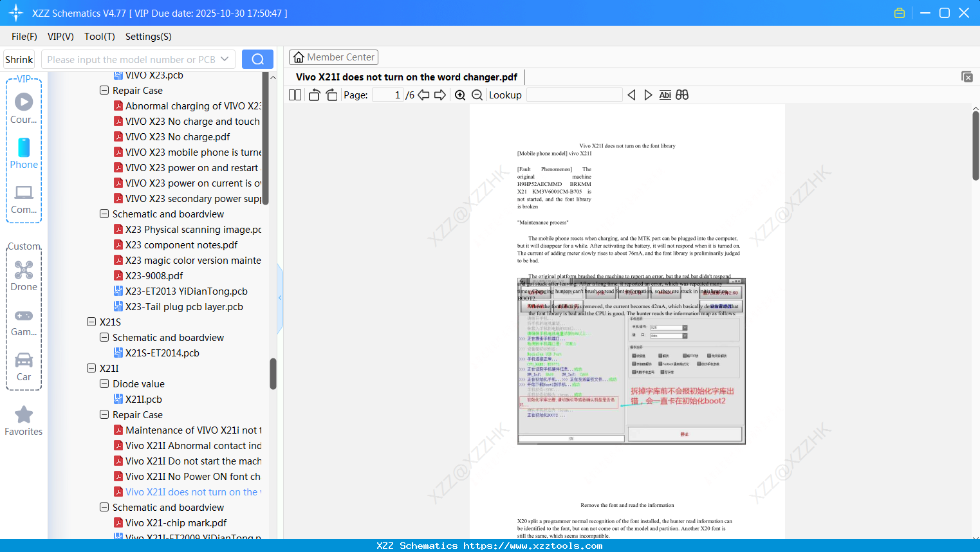Open the Settings(S) menu
Viewport: 980px width, 552px height.
pyautogui.click(x=149, y=37)
